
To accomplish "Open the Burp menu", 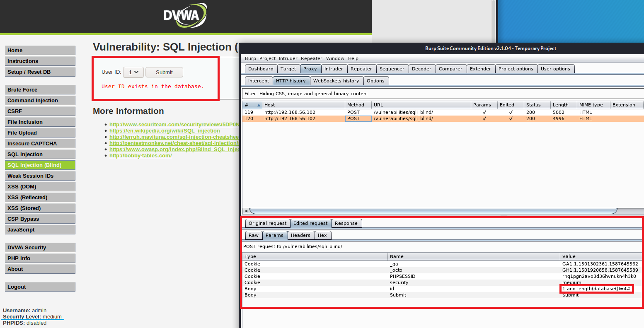I will pos(250,58).
